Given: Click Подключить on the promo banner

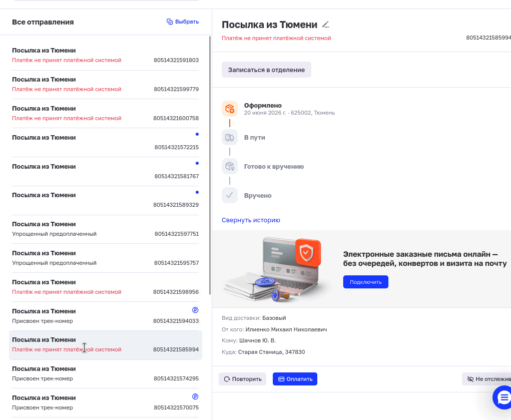Looking at the screenshot, I should (366, 282).
